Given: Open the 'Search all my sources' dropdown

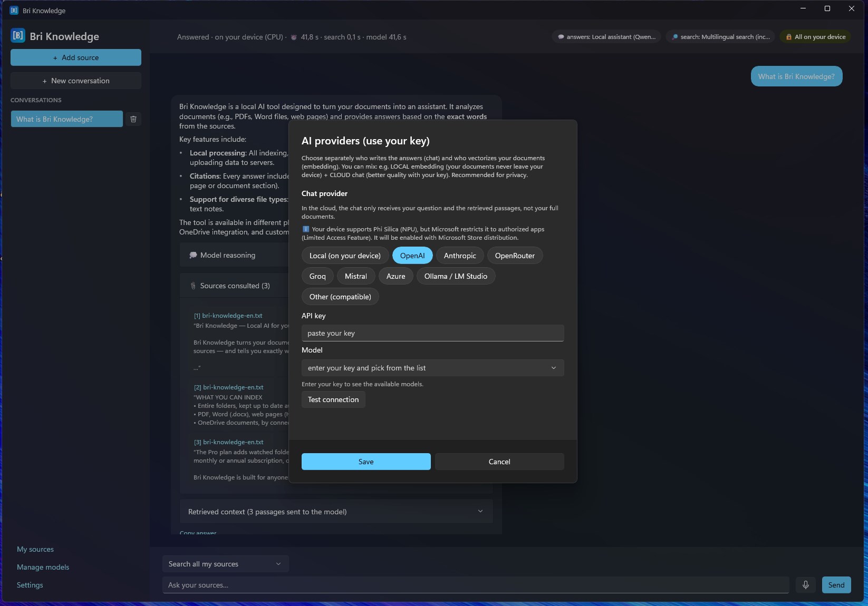Looking at the screenshot, I should click(x=225, y=564).
